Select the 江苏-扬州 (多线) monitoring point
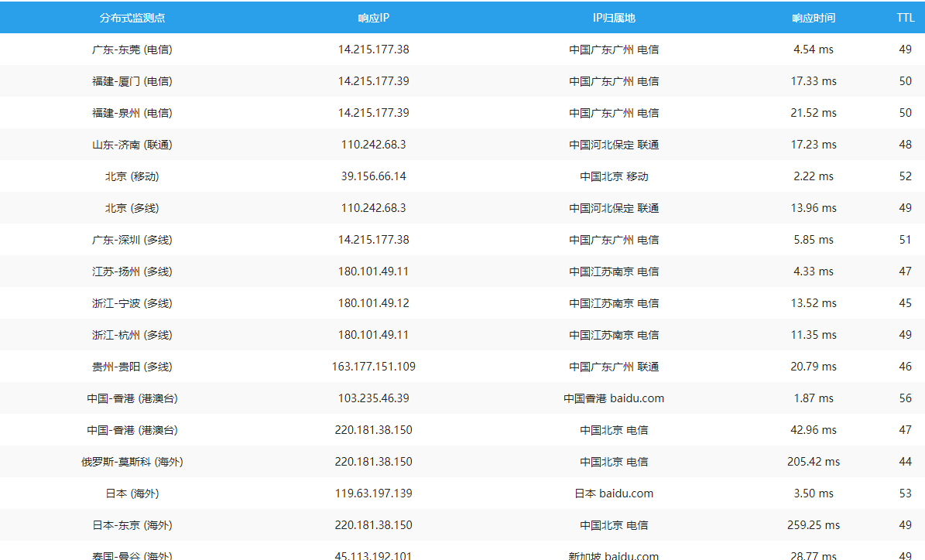The width and height of the screenshot is (925, 560). pos(132,271)
